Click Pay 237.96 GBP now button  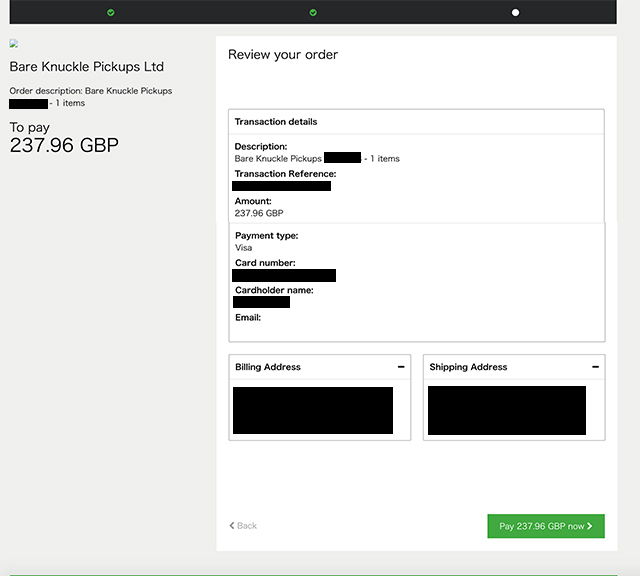point(546,526)
